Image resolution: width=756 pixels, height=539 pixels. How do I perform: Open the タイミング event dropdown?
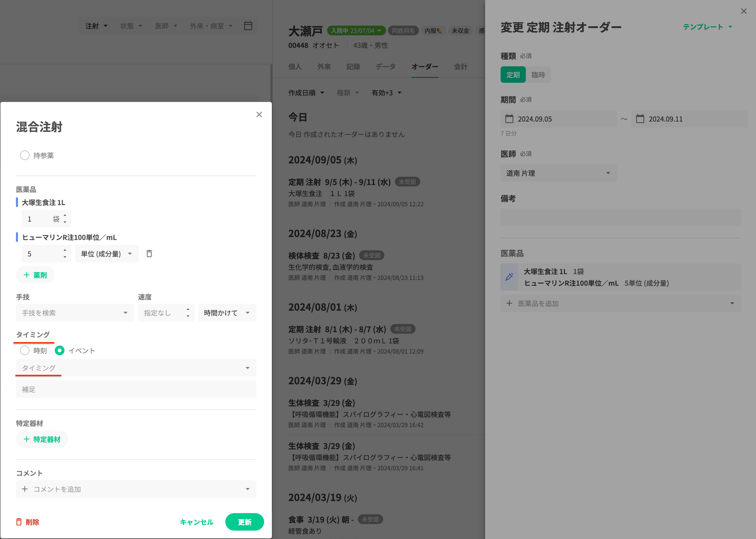pos(136,368)
